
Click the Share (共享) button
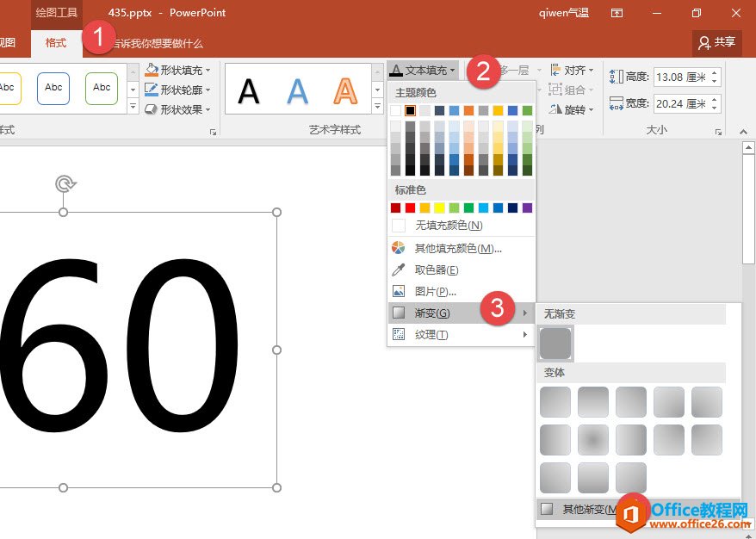(716, 42)
